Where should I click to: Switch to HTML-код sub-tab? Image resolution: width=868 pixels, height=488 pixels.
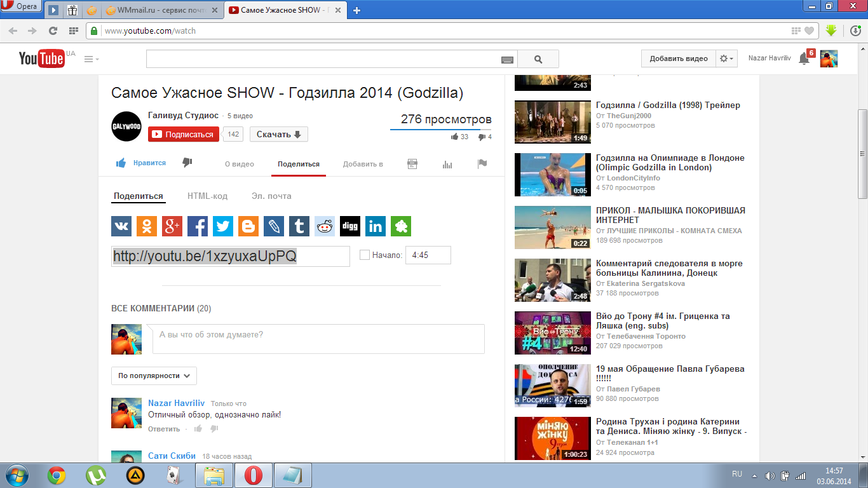[x=207, y=196]
